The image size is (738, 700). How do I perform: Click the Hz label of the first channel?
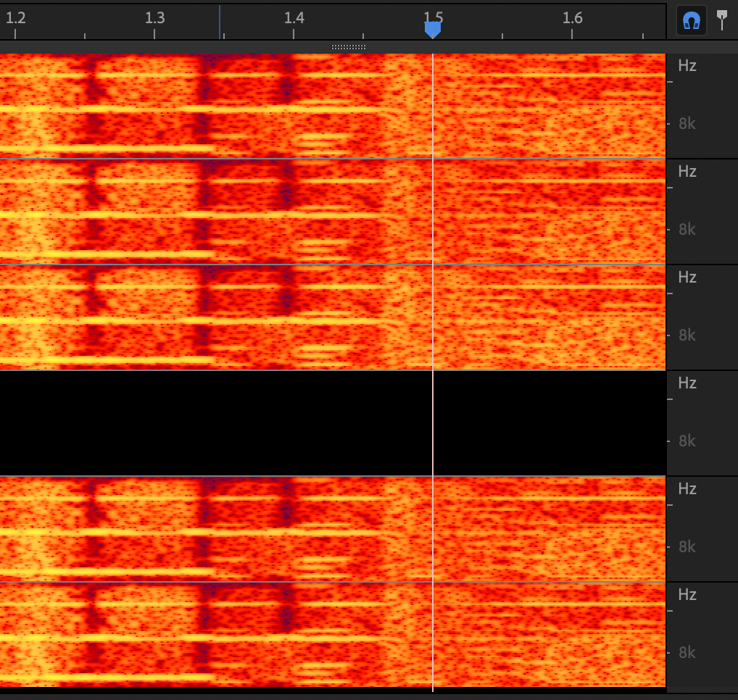pos(687,65)
